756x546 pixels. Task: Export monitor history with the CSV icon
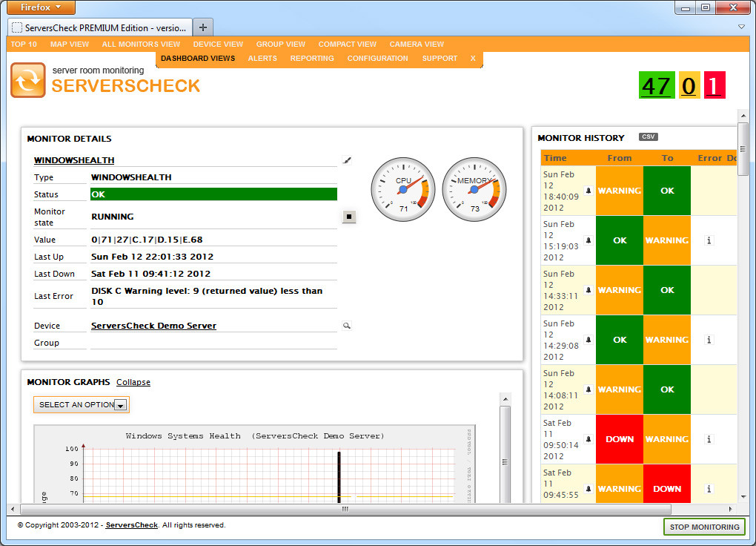coord(649,137)
